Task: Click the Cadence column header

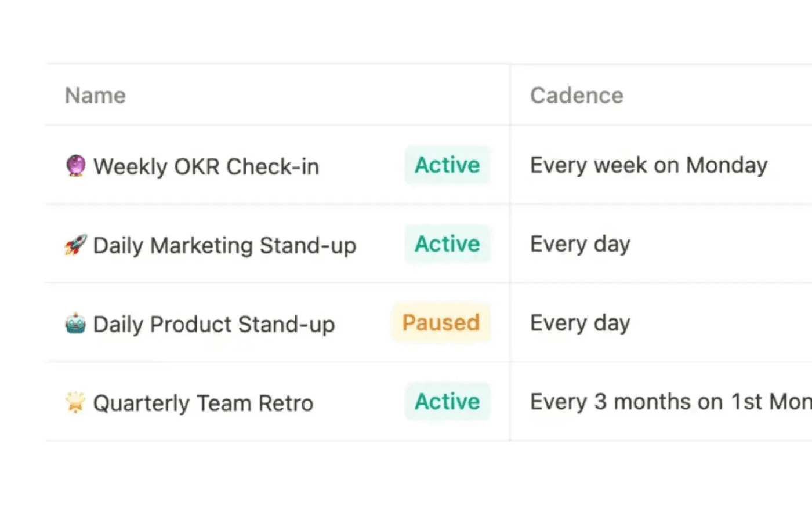Action: (x=577, y=95)
